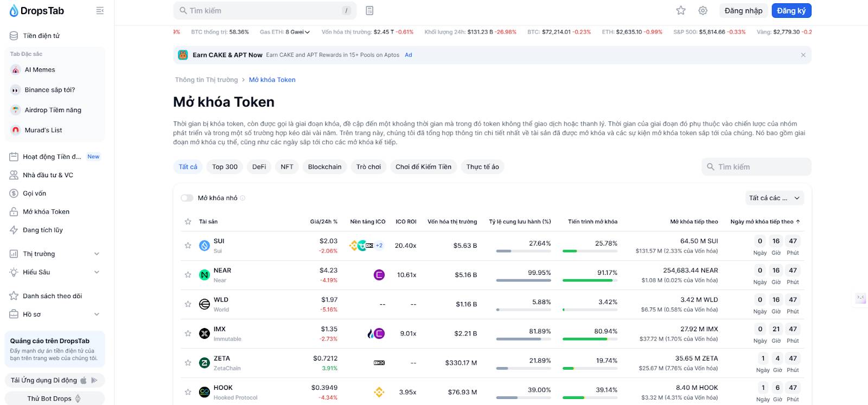Select the Thực tế ảo tab
The height and width of the screenshot is (405, 868).
coord(483,167)
